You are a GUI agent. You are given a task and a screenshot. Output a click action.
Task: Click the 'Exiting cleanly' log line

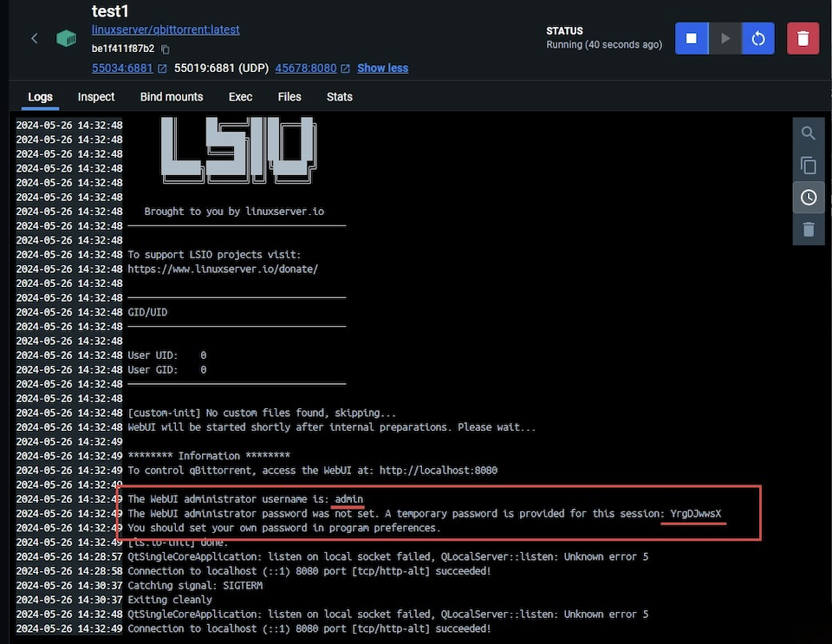170,600
